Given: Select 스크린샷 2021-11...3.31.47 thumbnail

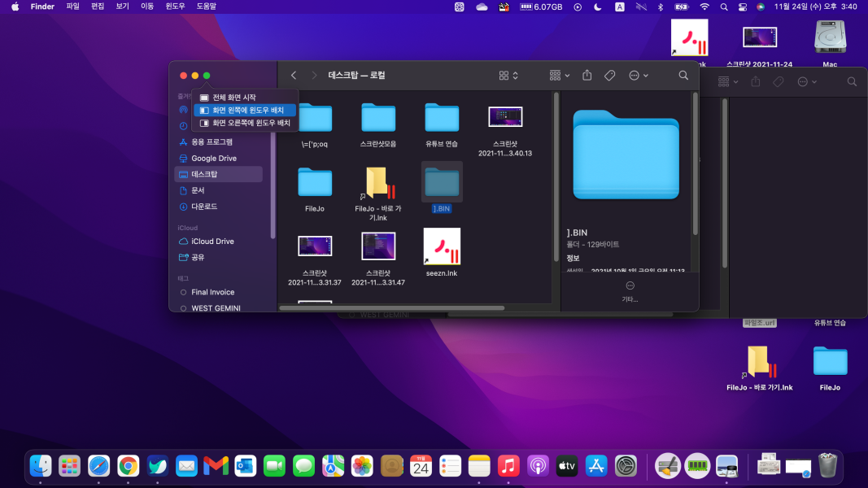Looking at the screenshot, I should point(378,246).
